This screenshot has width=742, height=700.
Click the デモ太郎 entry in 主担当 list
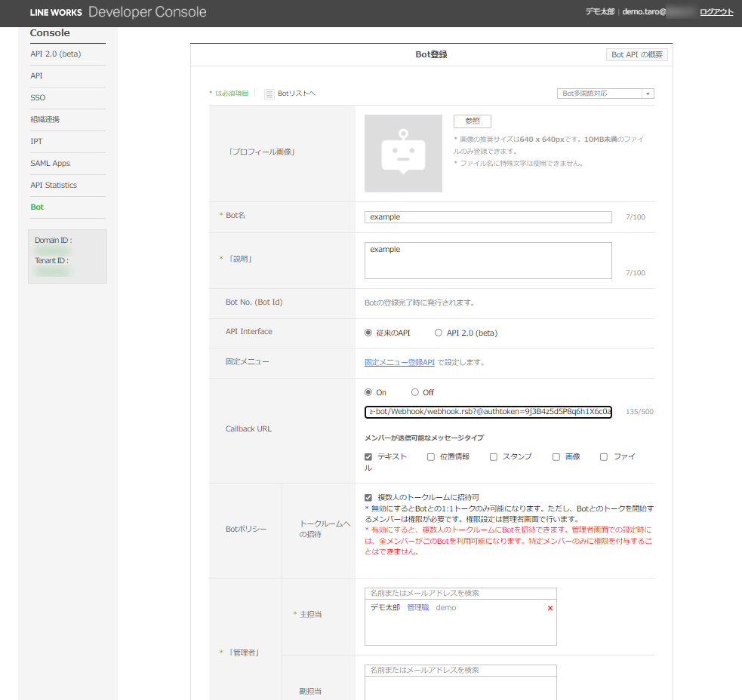(x=385, y=608)
